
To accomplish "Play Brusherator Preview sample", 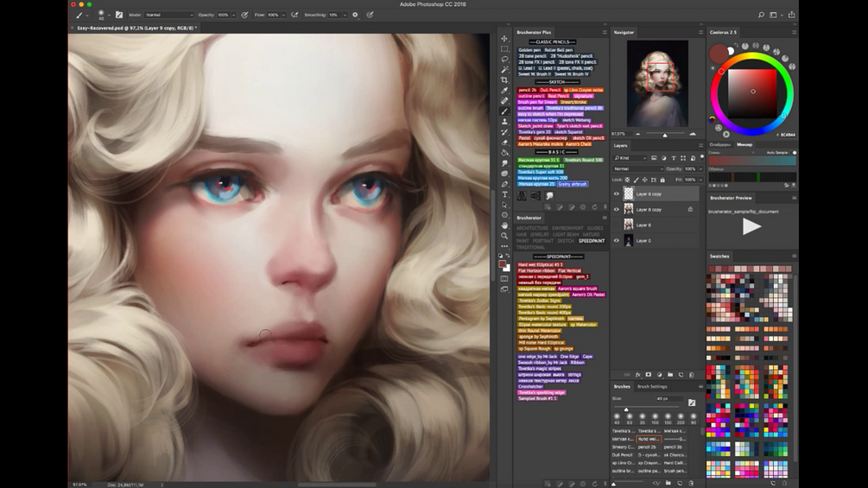I will point(751,226).
